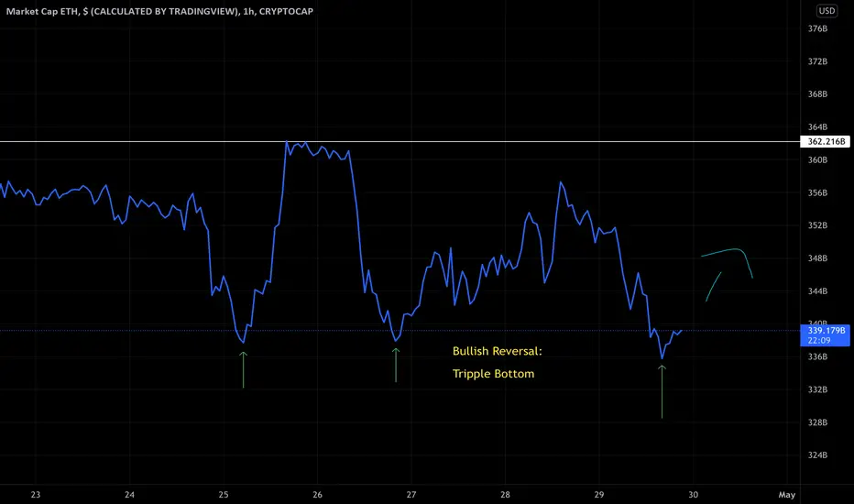Click date 24 on the time axis
854x504 pixels.
[129, 495]
